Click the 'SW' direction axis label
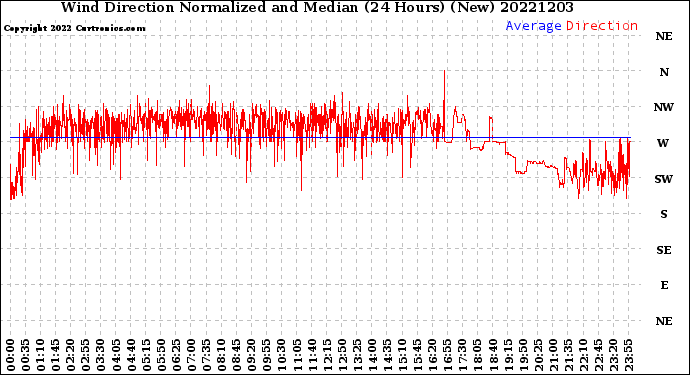This screenshot has height=375, width=690. pyautogui.click(x=664, y=179)
